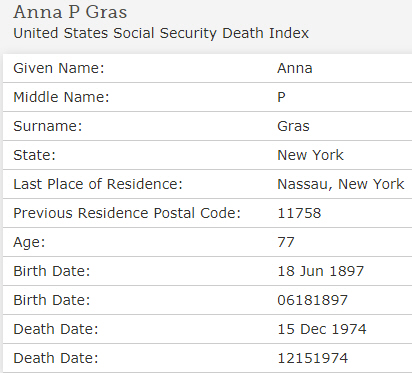Screen dimensions: 412x373
Task: Select the State value New York
Action: pyautogui.click(x=310, y=155)
